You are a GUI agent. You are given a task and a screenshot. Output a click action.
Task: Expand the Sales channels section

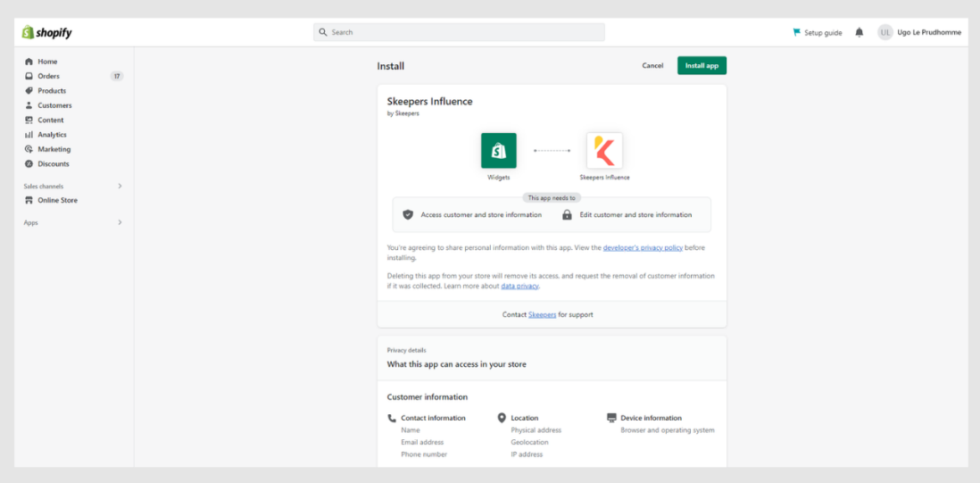(120, 186)
